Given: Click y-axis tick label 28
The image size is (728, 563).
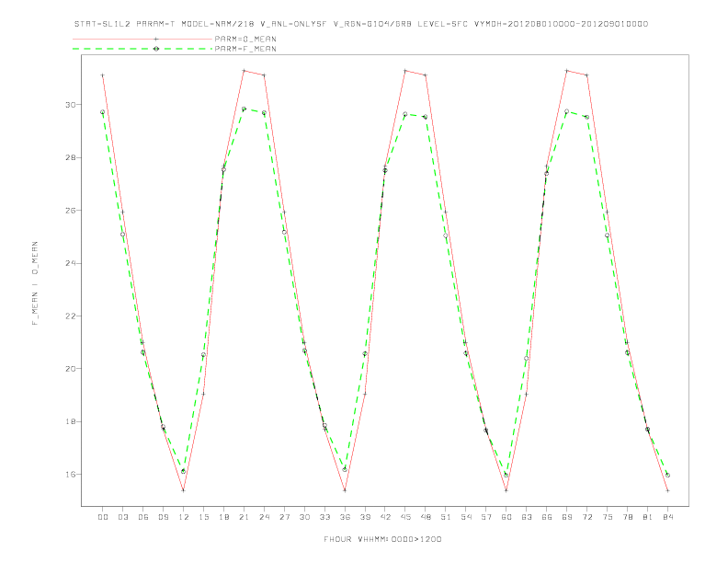Looking at the screenshot, I should coord(70,157).
